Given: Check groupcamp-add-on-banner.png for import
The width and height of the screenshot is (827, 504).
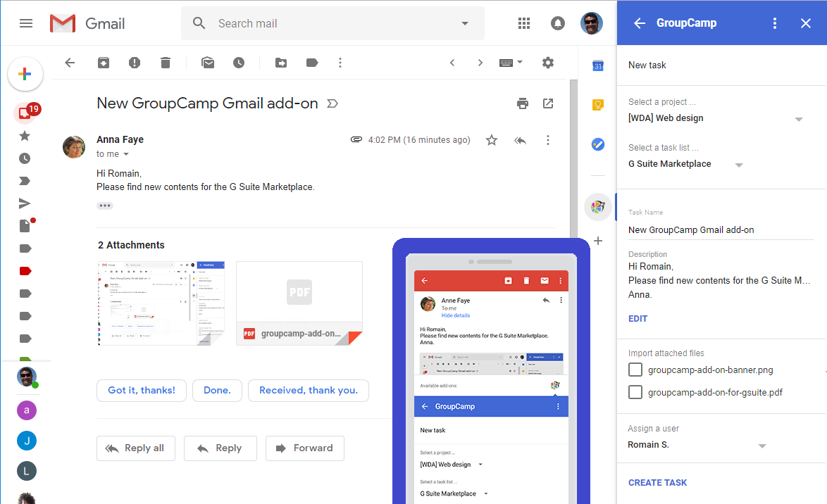Looking at the screenshot, I should [635, 370].
